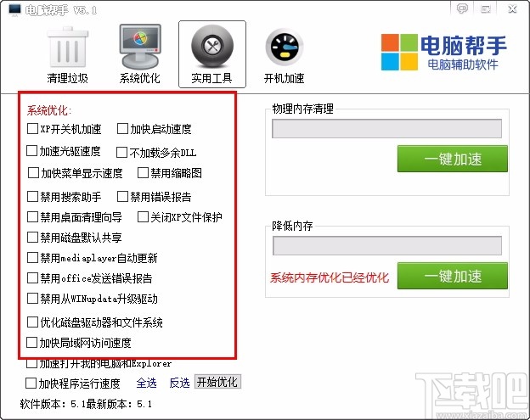Tick 加快局域网访问速度 checkbox
Image resolution: width=530 pixels, height=420 pixels.
tap(31, 342)
